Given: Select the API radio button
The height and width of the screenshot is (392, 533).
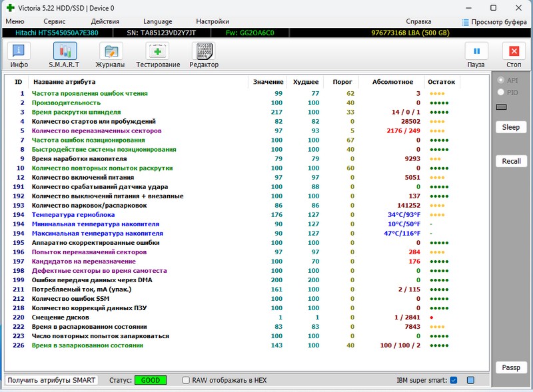Looking at the screenshot, I should (x=501, y=81).
